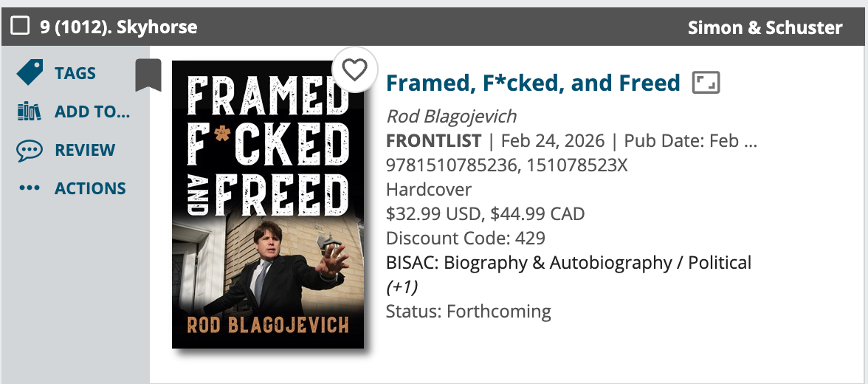Viewport: 868px width, 384px height.
Task: Click the author name Rod Blagojevich
Action: (x=451, y=117)
